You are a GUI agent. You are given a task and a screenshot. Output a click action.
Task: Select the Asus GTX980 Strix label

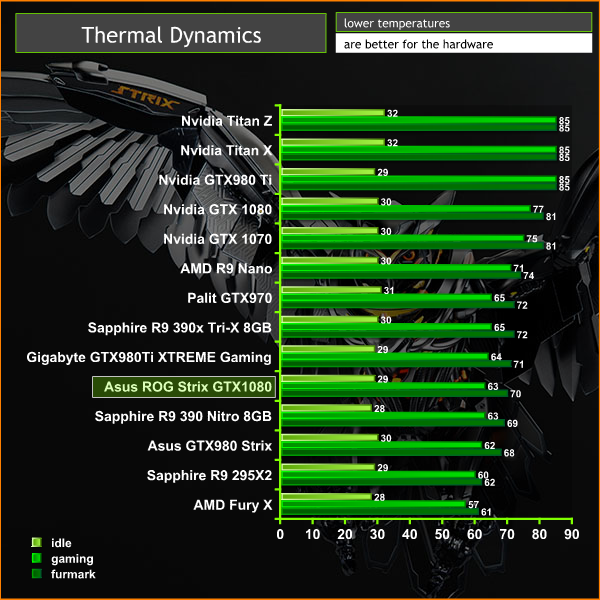210,446
